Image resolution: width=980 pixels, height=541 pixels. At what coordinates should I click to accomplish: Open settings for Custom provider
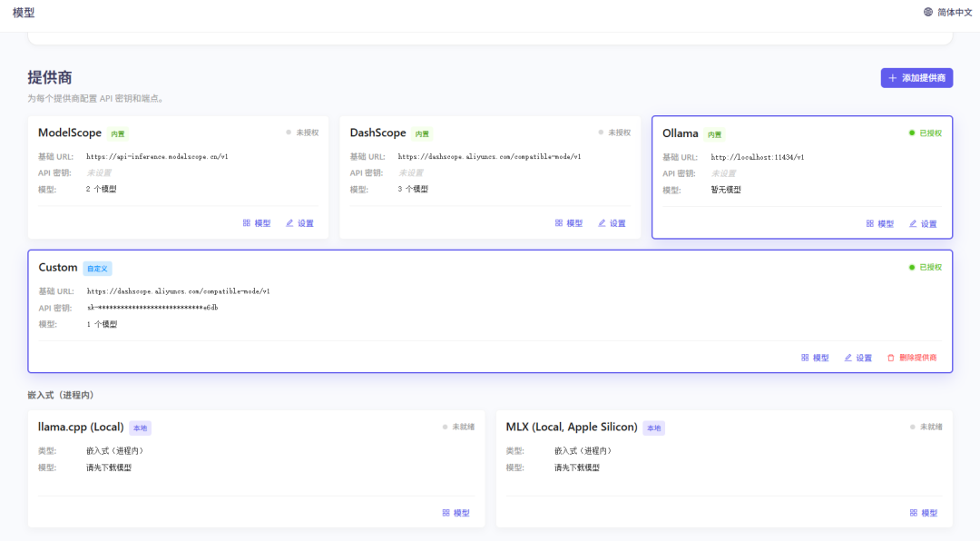tap(857, 358)
